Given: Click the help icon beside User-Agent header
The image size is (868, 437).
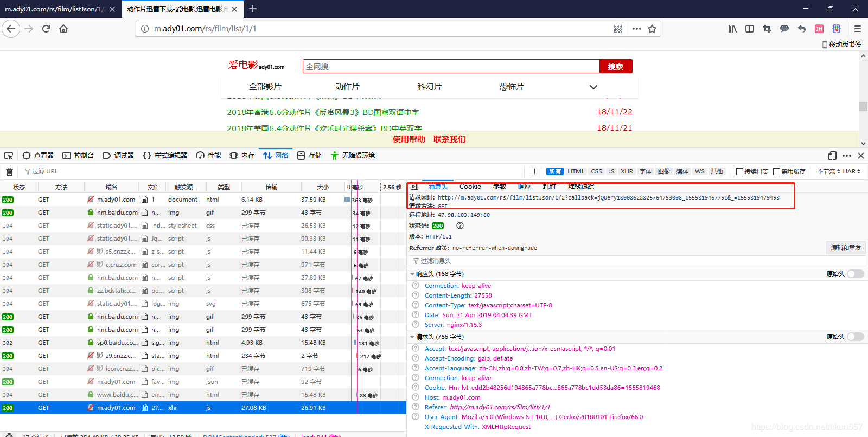Looking at the screenshot, I should tap(416, 417).
